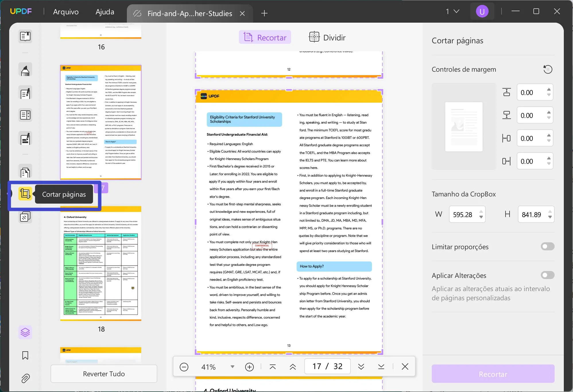Screen dimensions: 573x392
Task: Select page 18 Oxford University thumbnail
Action: click(x=101, y=263)
